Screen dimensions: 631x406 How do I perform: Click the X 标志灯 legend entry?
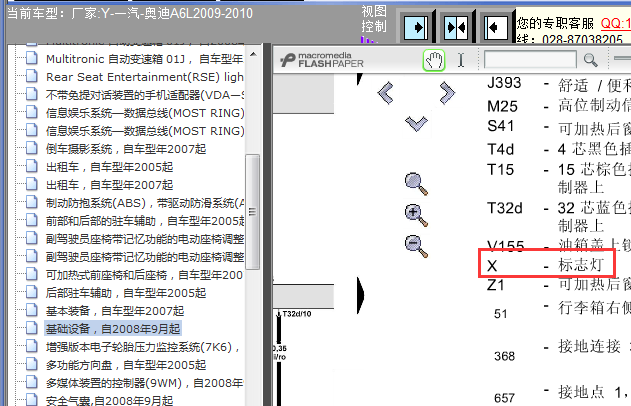click(x=547, y=263)
